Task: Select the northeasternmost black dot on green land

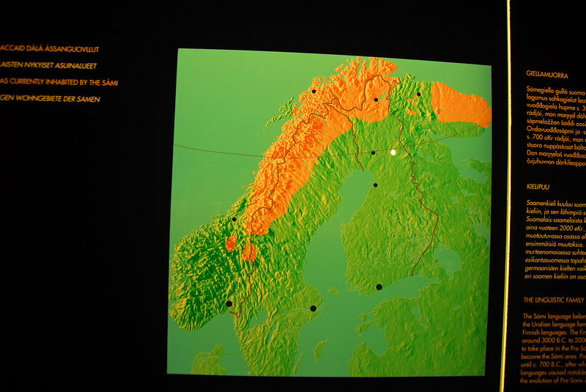Action: pos(418,94)
